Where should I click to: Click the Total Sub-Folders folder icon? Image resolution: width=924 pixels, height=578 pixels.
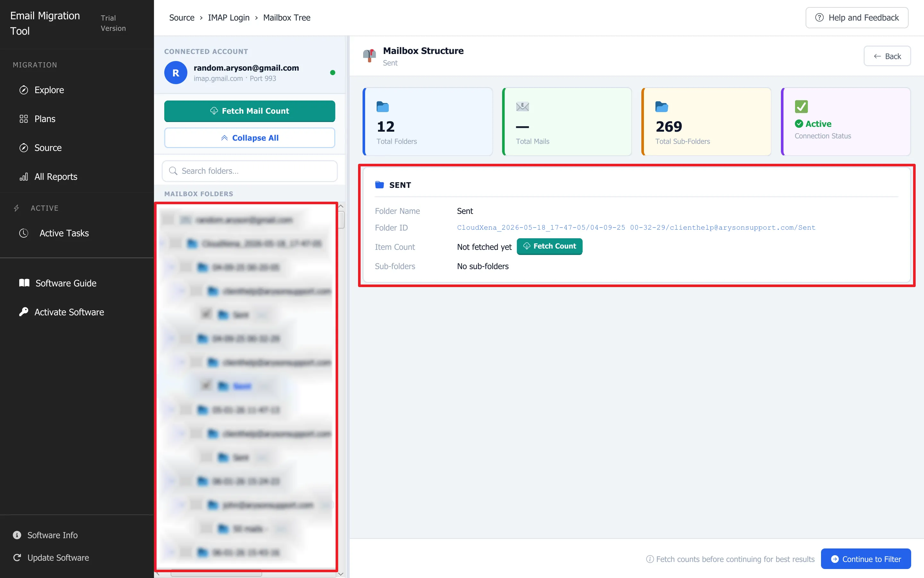coord(662,107)
